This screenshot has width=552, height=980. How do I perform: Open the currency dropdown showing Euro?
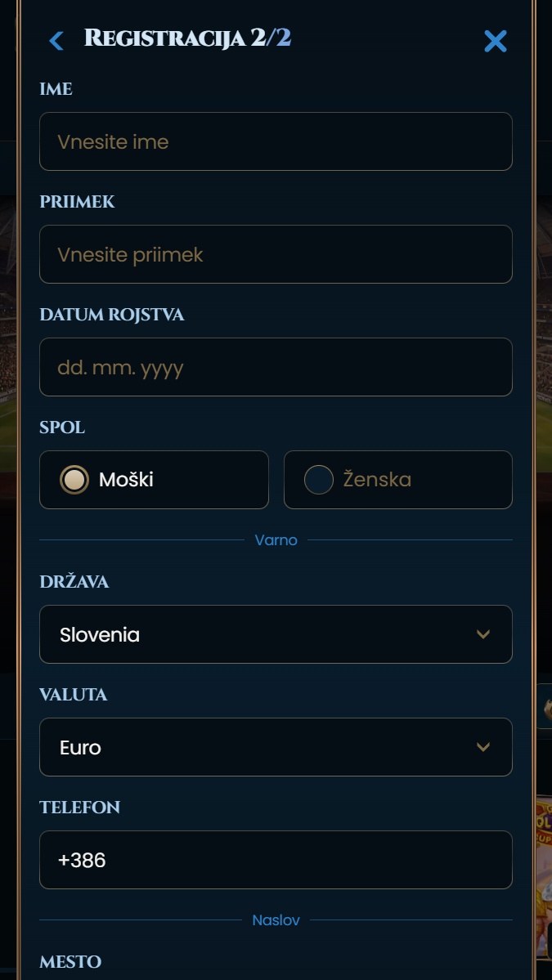point(276,747)
